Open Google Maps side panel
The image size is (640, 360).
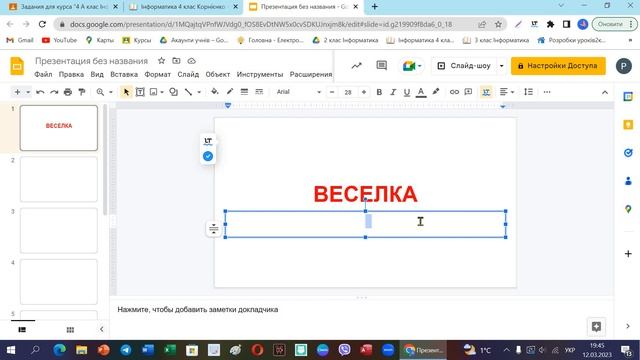pos(628,209)
